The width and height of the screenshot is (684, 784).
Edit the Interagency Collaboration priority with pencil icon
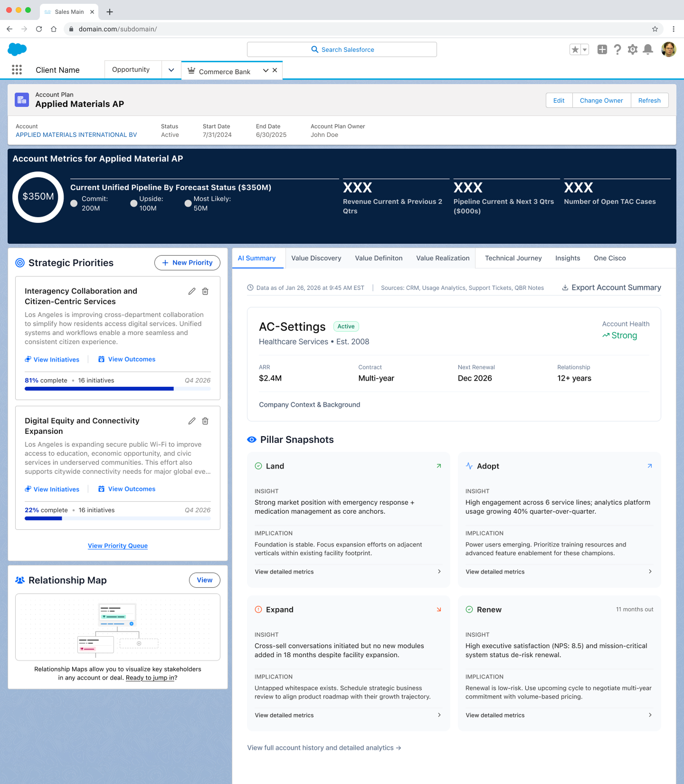192,291
